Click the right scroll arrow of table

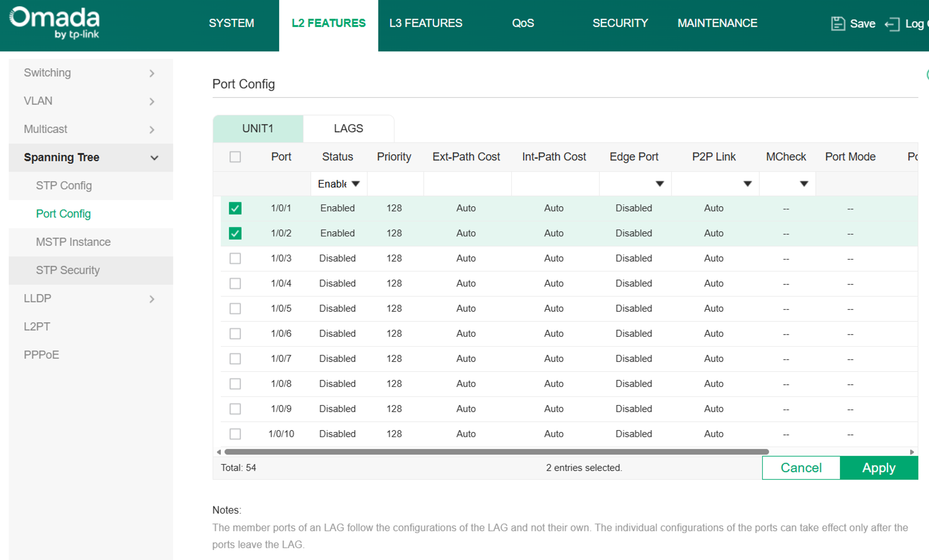(x=912, y=452)
